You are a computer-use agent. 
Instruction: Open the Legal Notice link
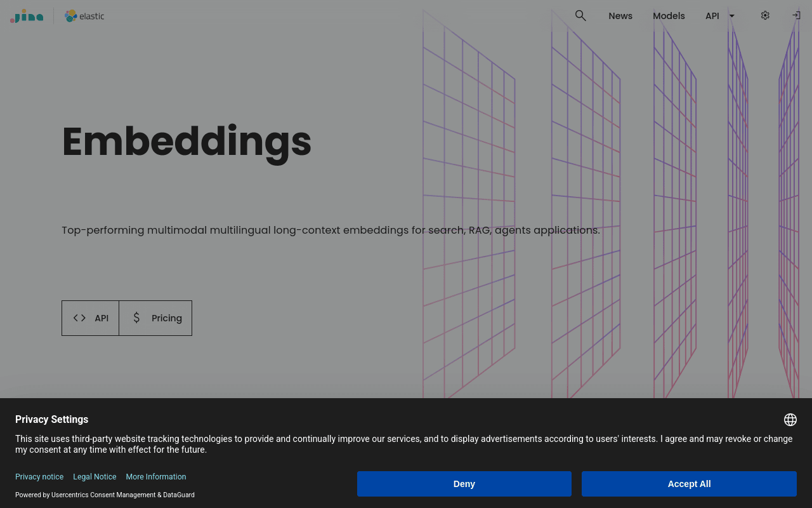pos(95,477)
